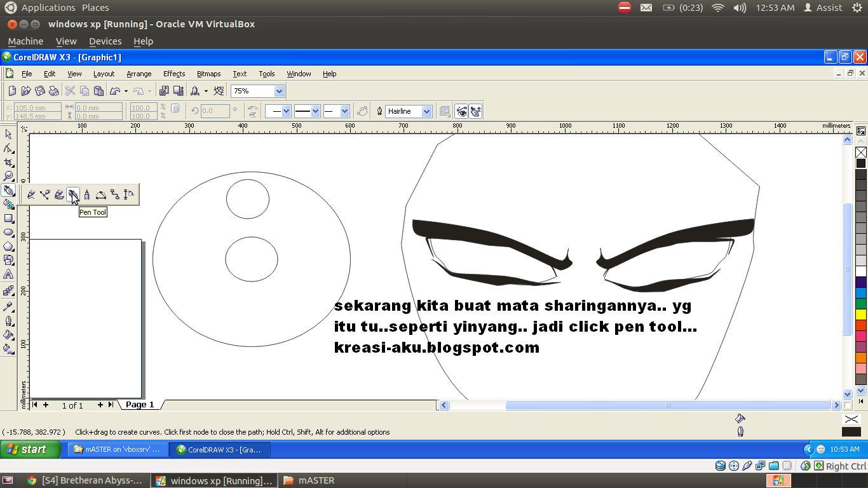The width and height of the screenshot is (868, 488).
Task: Open VirtualBox Devices menu
Action: tap(105, 41)
